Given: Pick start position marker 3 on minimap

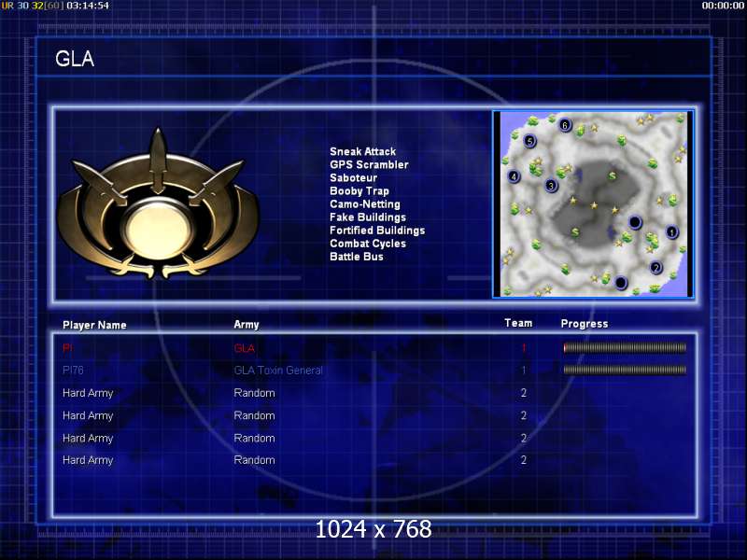Looking at the screenshot, I should tap(551, 185).
